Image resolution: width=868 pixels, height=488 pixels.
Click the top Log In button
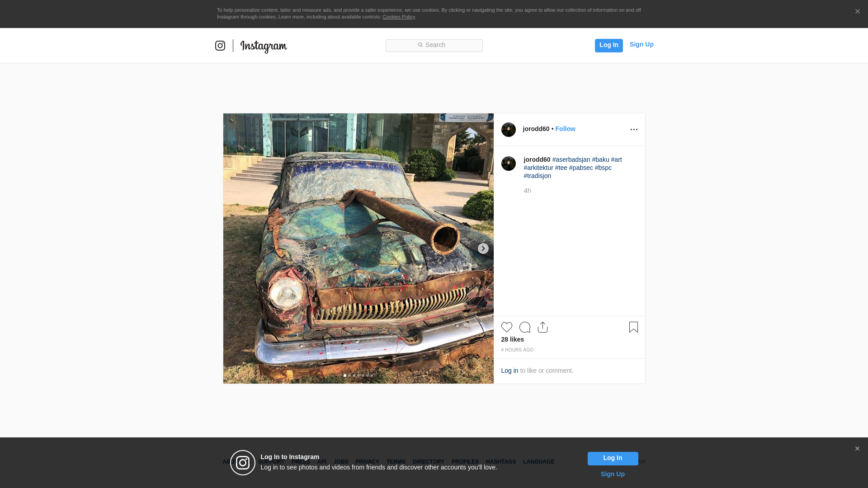[x=609, y=45]
